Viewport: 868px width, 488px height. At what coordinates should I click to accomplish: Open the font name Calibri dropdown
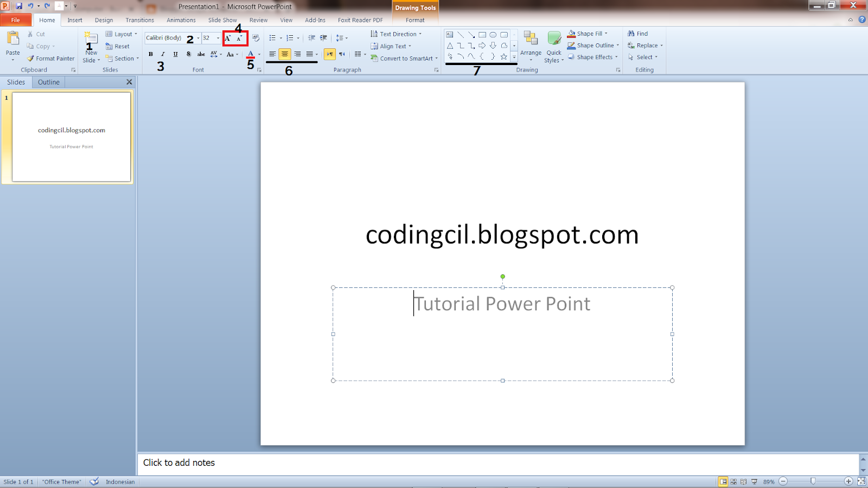click(x=198, y=38)
